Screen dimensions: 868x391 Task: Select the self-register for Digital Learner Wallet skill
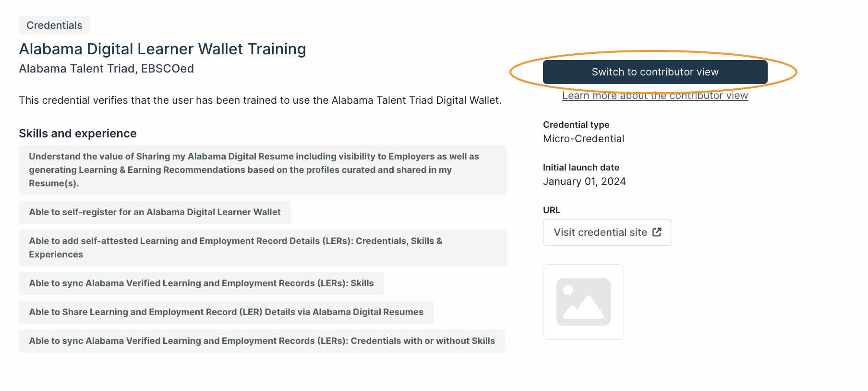click(155, 212)
